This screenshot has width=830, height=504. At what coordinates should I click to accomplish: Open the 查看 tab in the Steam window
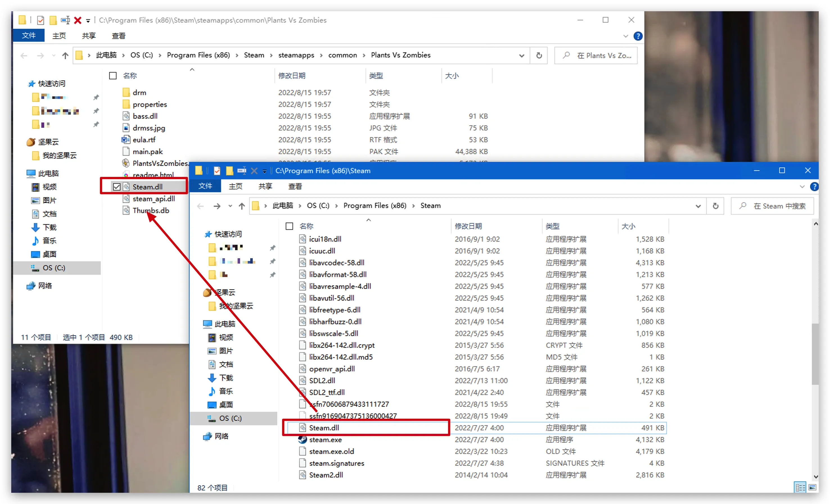pyautogui.click(x=295, y=186)
